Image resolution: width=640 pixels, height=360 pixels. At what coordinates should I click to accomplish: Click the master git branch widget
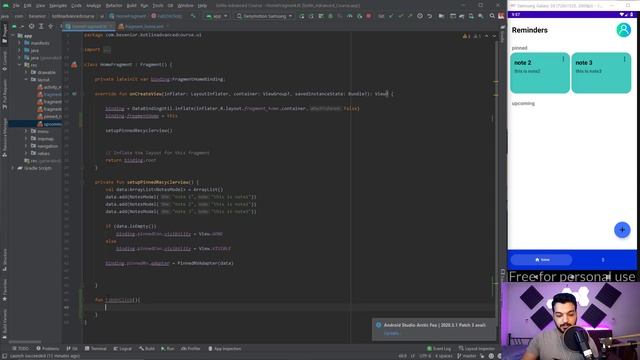(x=467, y=356)
